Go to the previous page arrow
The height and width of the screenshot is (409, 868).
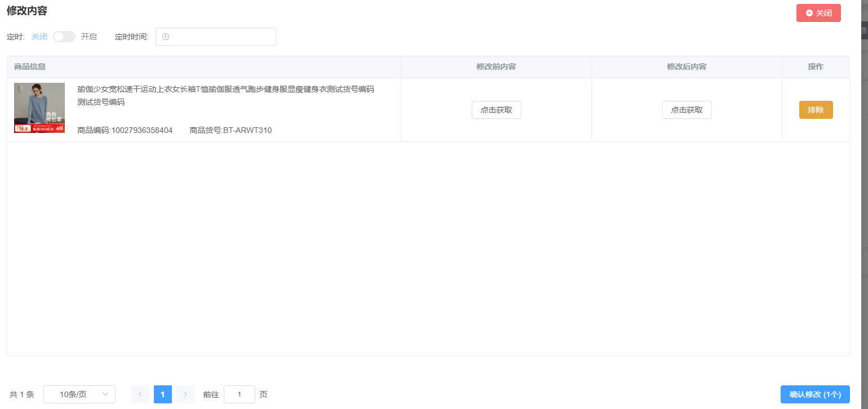pos(140,394)
